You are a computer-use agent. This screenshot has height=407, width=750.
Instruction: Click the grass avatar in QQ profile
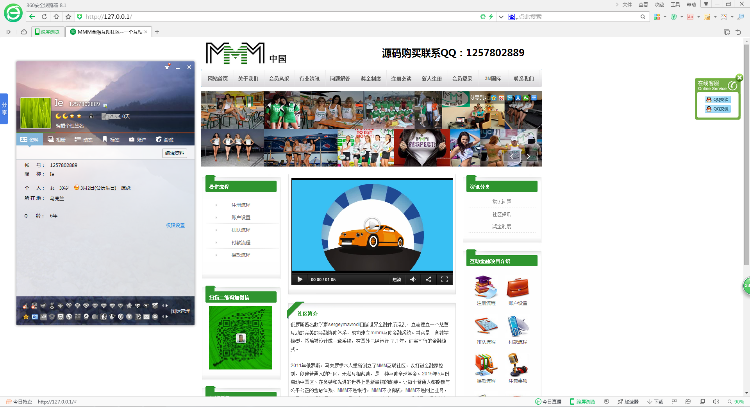click(x=35, y=113)
